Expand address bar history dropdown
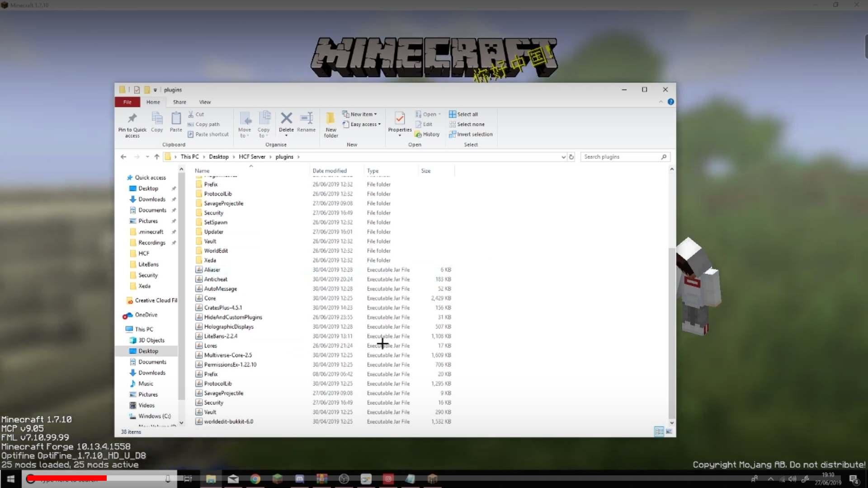This screenshot has width=868, height=488. [563, 157]
